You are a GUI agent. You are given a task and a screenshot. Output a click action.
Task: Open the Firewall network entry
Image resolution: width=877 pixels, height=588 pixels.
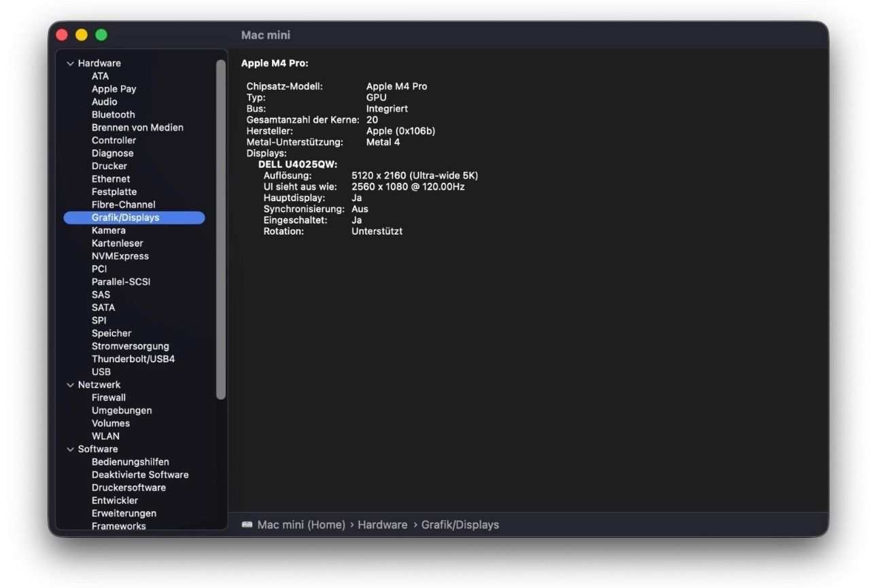point(109,398)
